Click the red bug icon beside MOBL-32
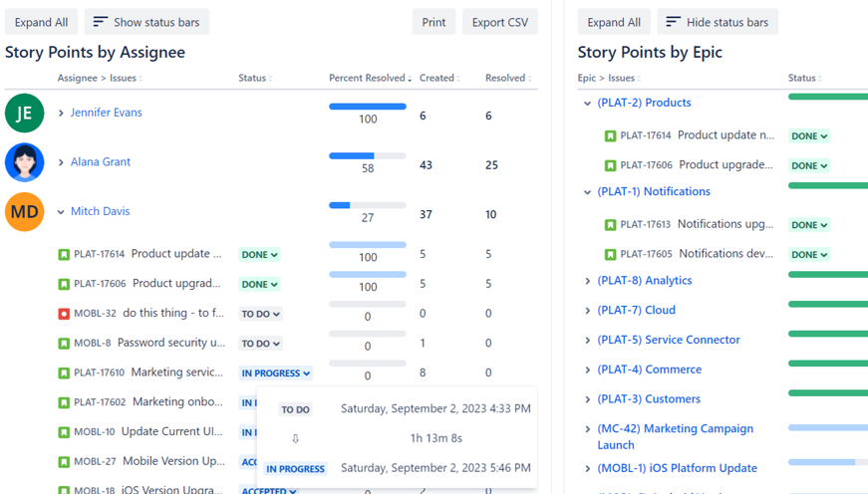 [64, 314]
